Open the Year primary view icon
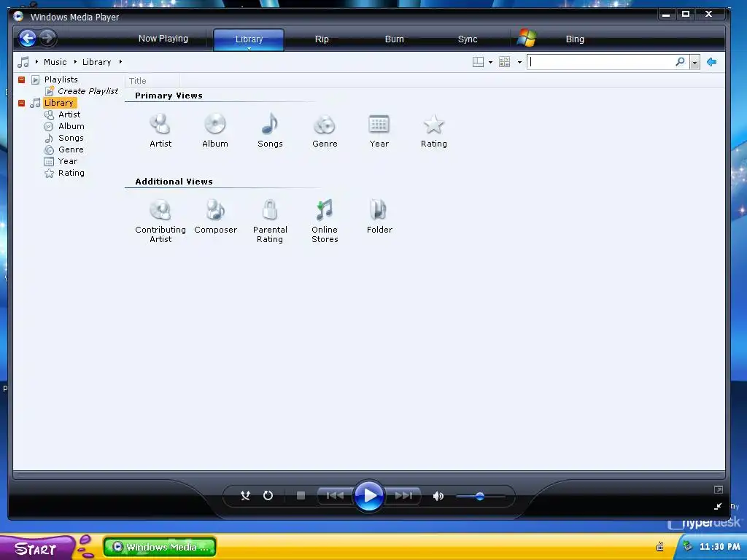The width and height of the screenshot is (747, 560). click(379, 131)
